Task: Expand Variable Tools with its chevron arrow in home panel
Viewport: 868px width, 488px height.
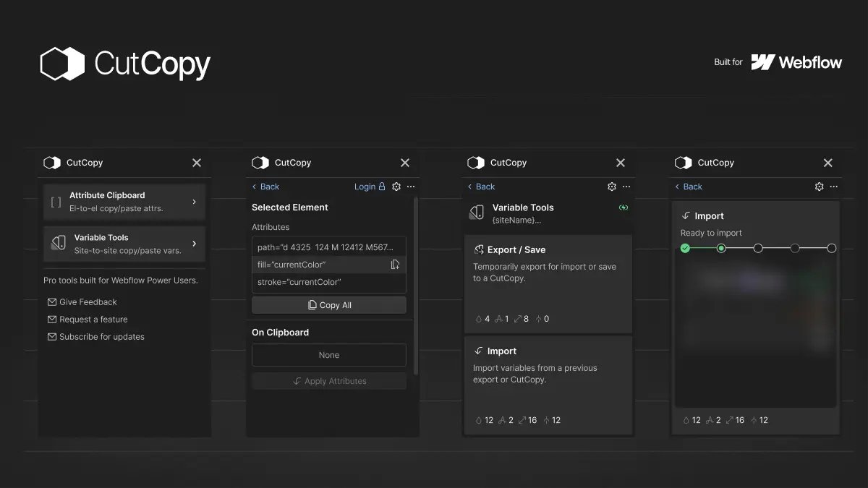Action: (x=194, y=244)
